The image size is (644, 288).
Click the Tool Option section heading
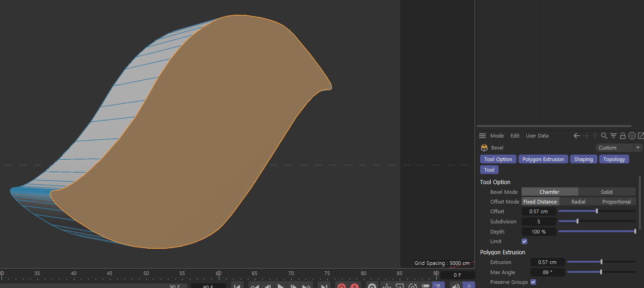point(495,182)
